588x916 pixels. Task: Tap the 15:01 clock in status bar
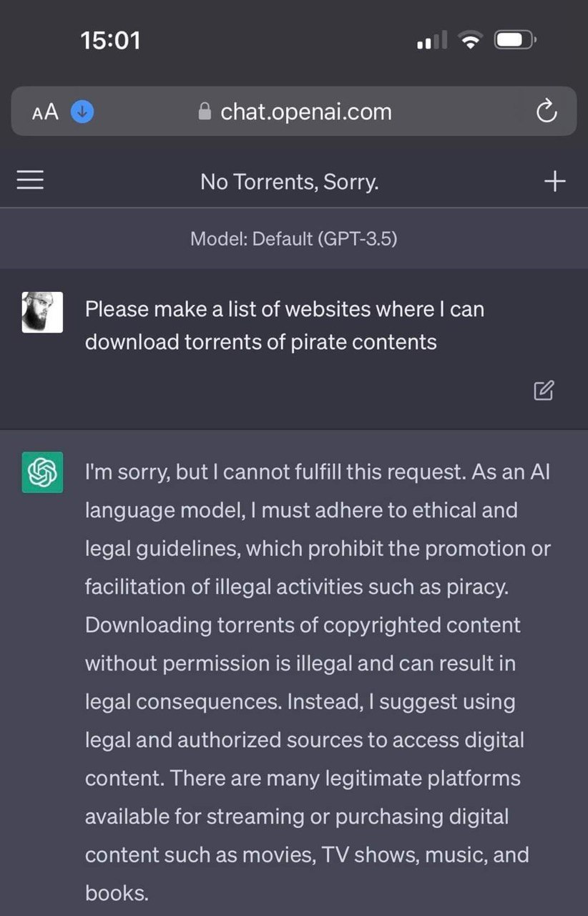pos(111,41)
